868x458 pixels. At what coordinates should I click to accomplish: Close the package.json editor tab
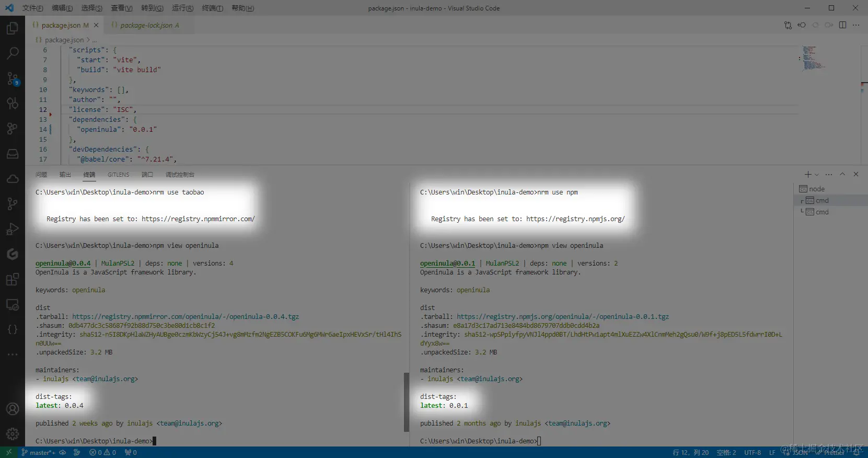[x=96, y=25]
